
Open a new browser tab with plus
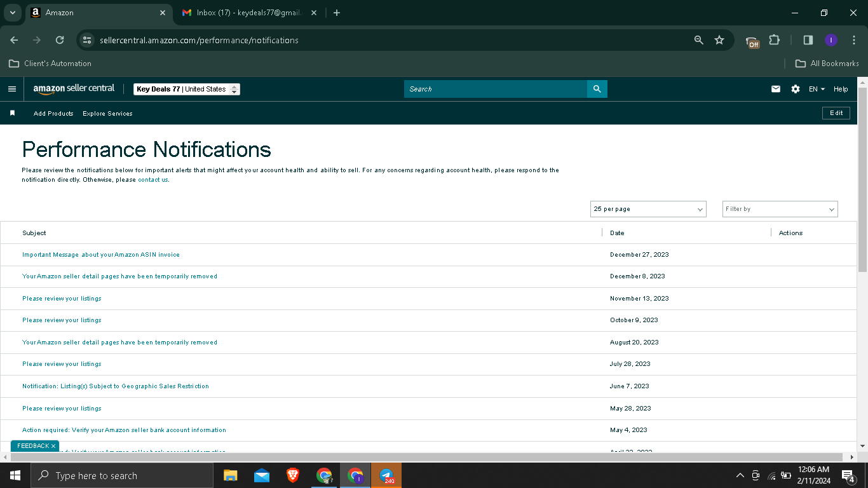[x=337, y=13]
